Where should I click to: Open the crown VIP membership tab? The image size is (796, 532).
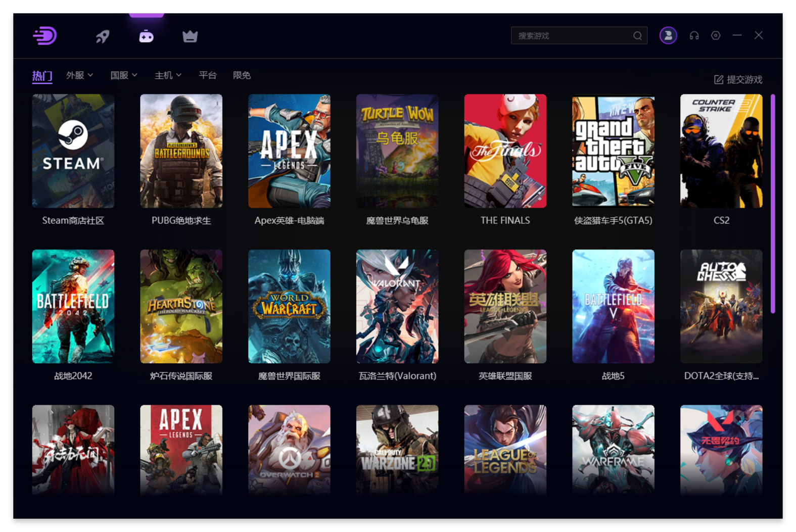click(190, 36)
